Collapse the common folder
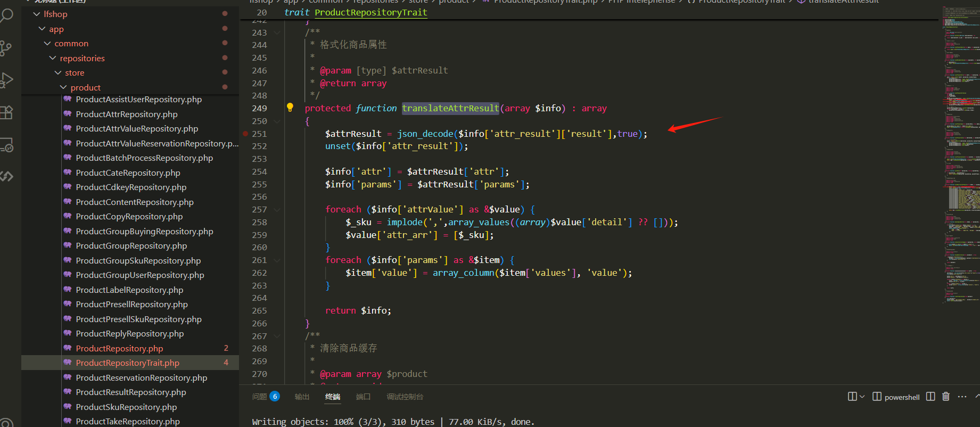 coord(47,43)
